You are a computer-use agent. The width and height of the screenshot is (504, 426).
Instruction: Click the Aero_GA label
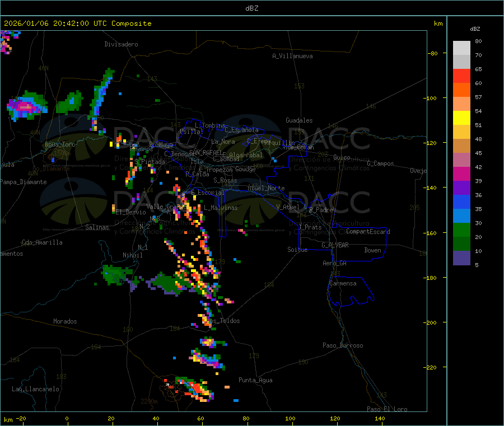click(334, 263)
